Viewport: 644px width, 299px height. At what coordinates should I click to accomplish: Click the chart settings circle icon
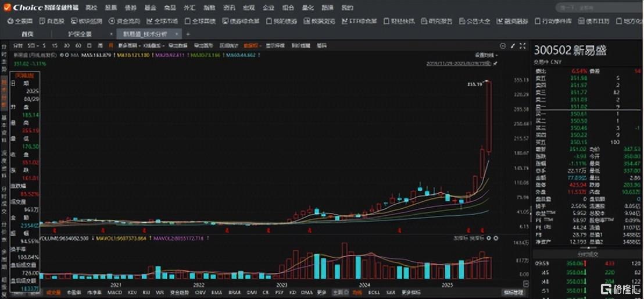pyautogui.click(x=503, y=45)
